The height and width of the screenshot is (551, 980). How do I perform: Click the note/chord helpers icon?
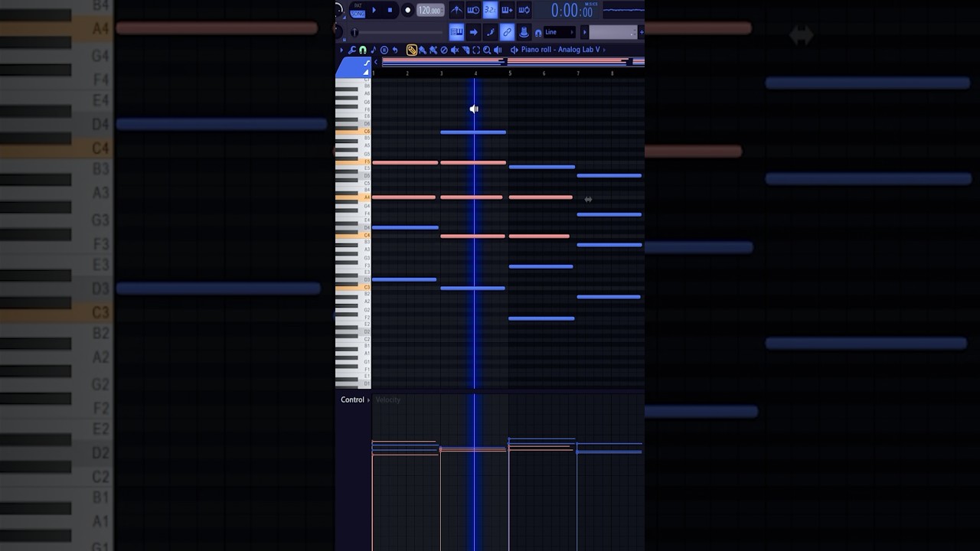[374, 50]
